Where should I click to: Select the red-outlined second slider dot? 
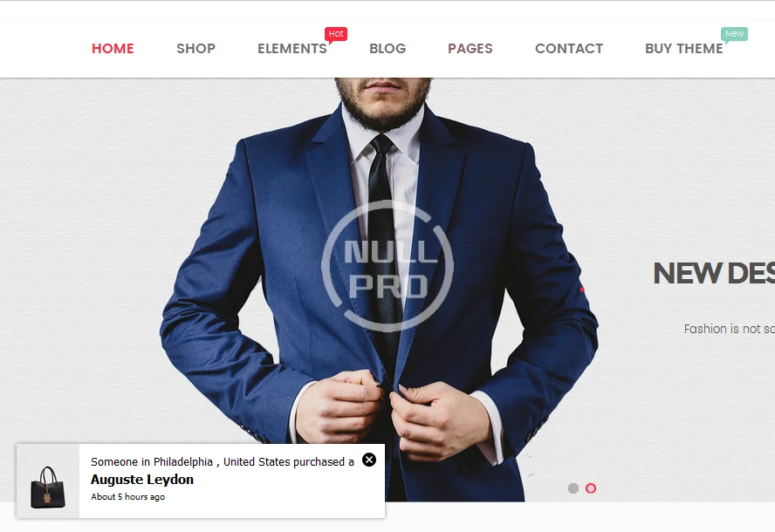[x=591, y=488]
